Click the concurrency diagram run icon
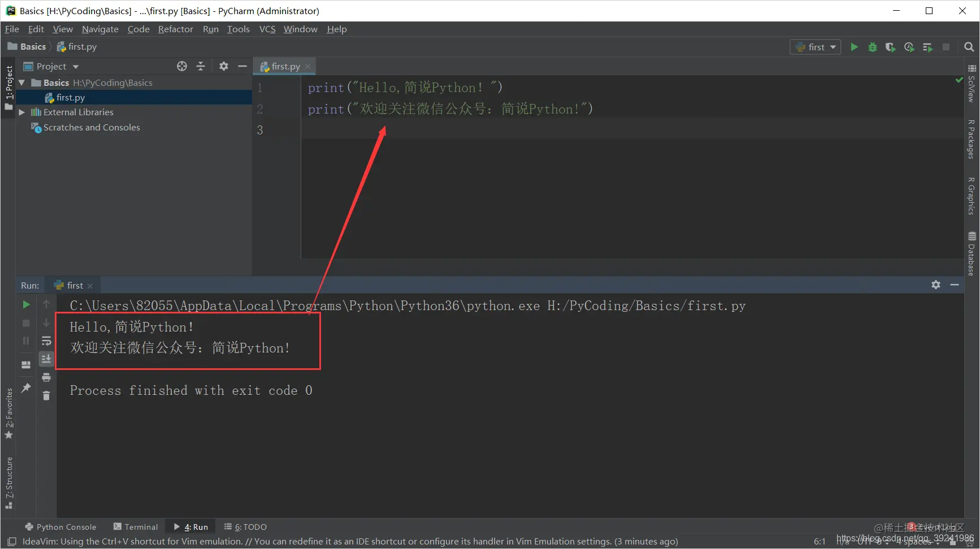This screenshot has width=980, height=549. coord(927,47)
